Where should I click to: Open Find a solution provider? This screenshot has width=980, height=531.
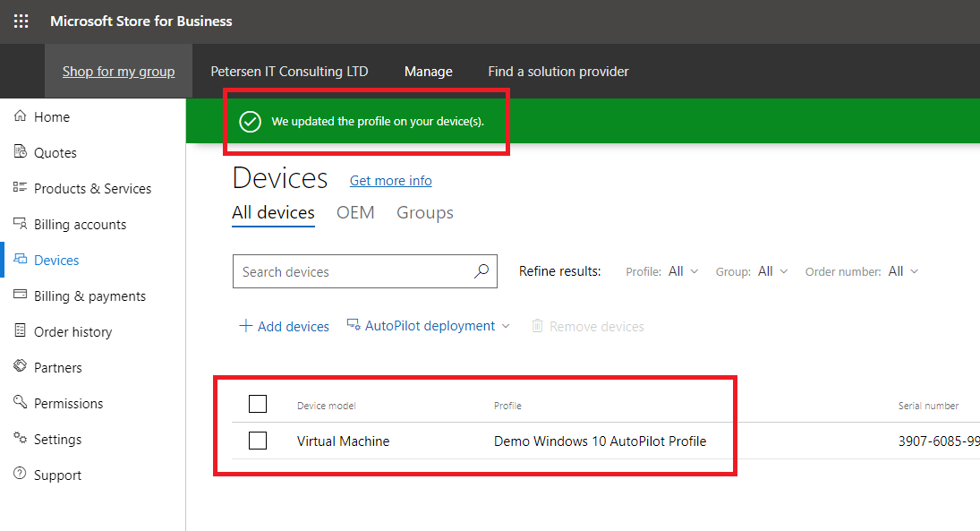tap(558, 72)
